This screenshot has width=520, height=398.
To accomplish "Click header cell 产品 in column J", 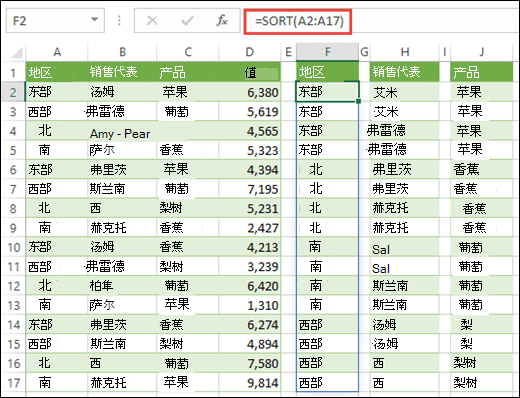I will pos(482,72).
